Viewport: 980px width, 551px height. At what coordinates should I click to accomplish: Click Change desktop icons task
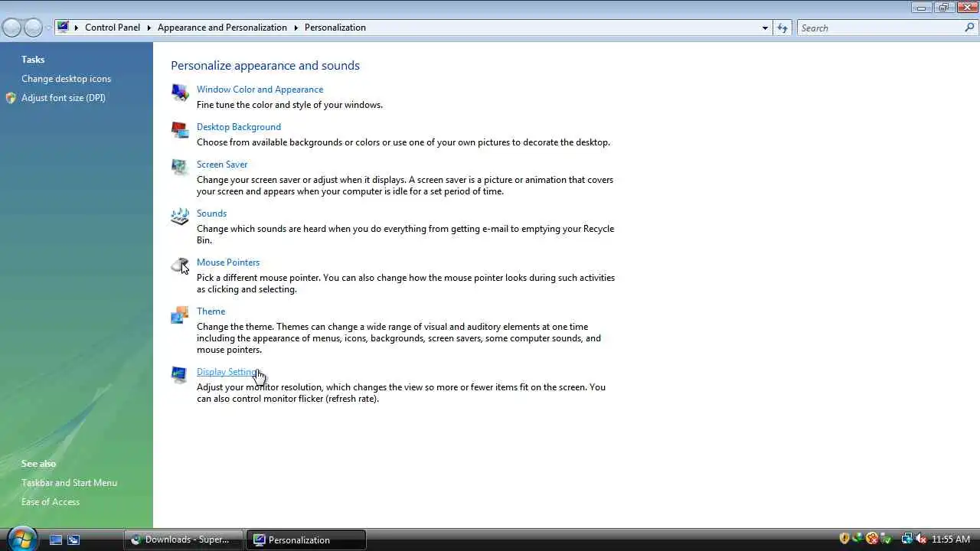(66, 79)
